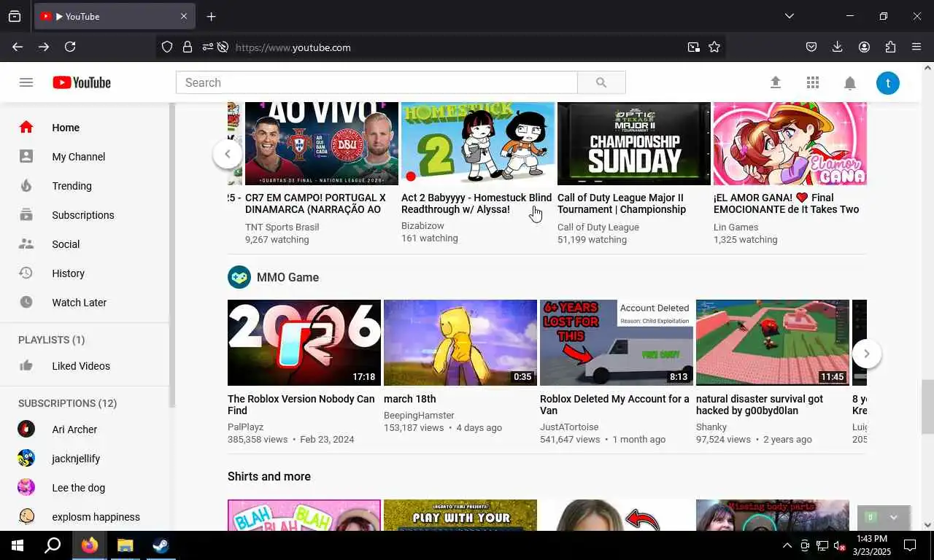Click the MMO Game section title
934x560 pixels.
287,277
